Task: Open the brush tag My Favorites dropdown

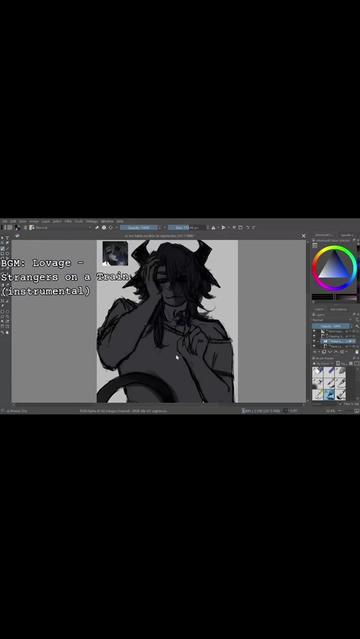Action: point(323,364)
